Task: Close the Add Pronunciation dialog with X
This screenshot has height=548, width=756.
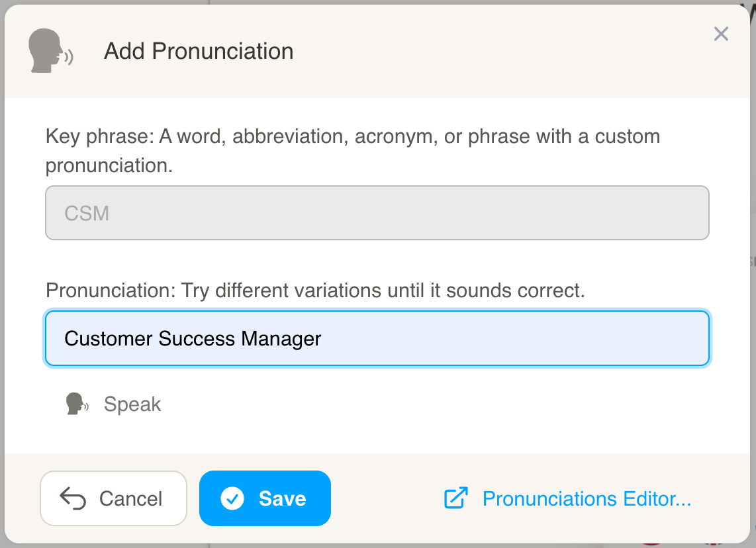Action: coord(721,34)
